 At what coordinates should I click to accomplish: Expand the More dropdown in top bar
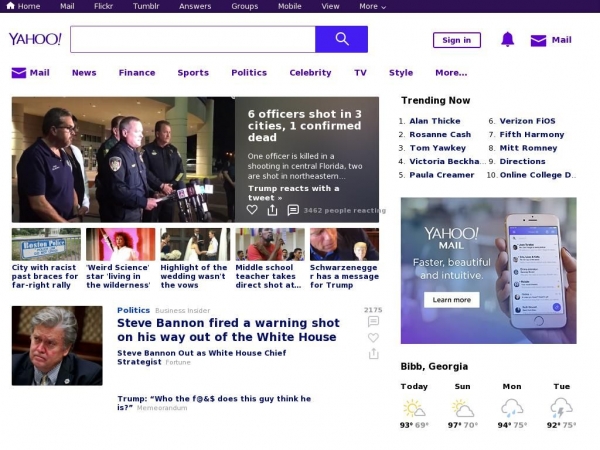point(372,6)
